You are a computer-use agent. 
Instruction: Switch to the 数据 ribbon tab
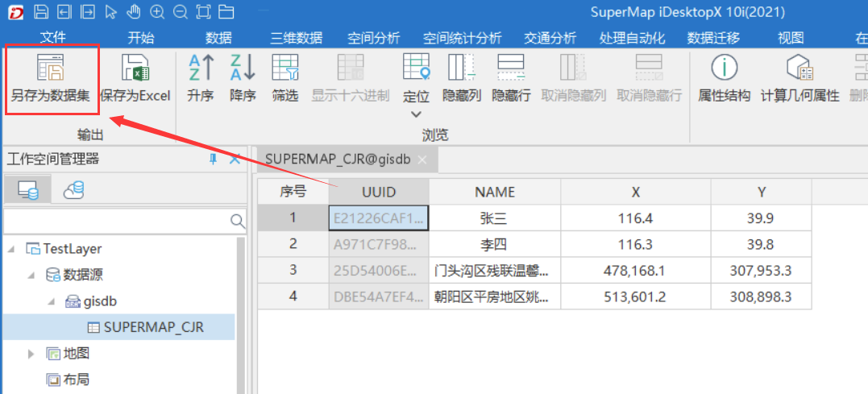coord(218,38)
